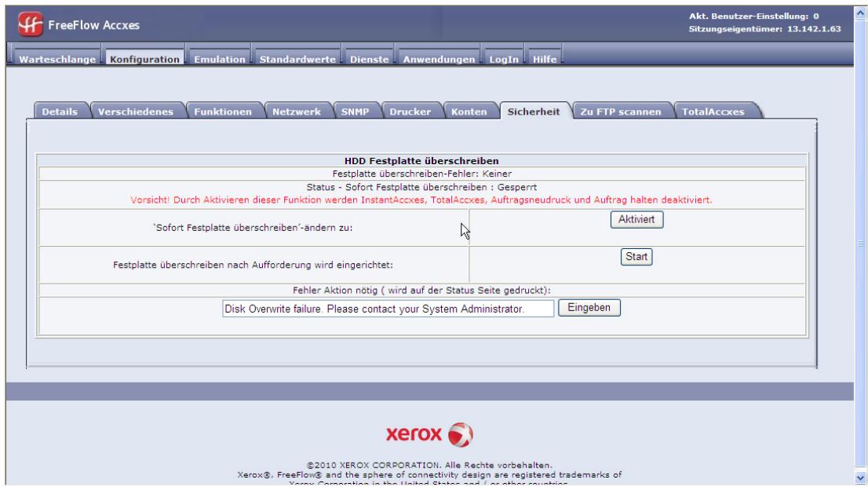Click the 'HDD Festplatte überschreiben' heading
The image size is (868, 487).
421,161
